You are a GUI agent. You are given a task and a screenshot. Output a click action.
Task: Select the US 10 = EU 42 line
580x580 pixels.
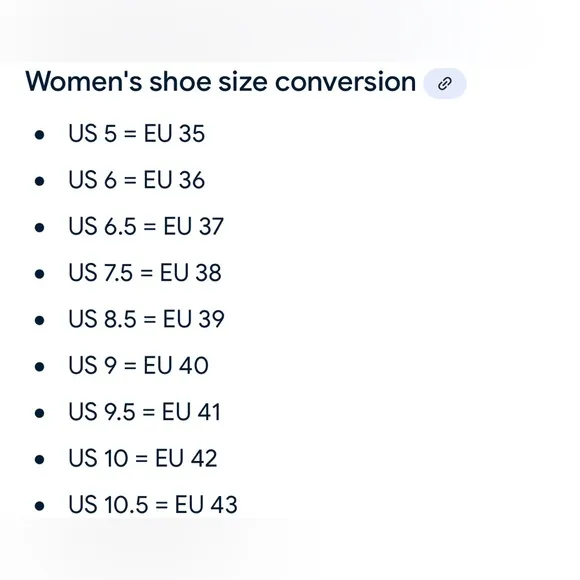click(143, 459)
